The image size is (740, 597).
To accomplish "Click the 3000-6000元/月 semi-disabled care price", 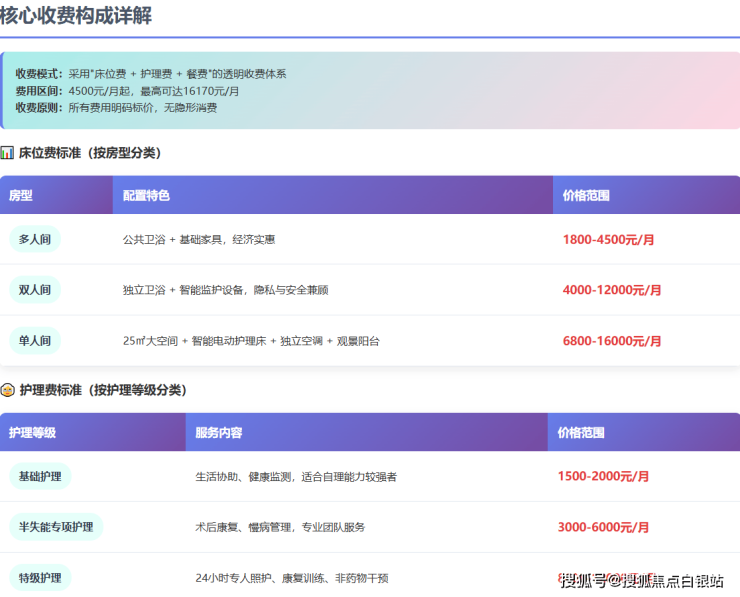I will coord(603,527).
